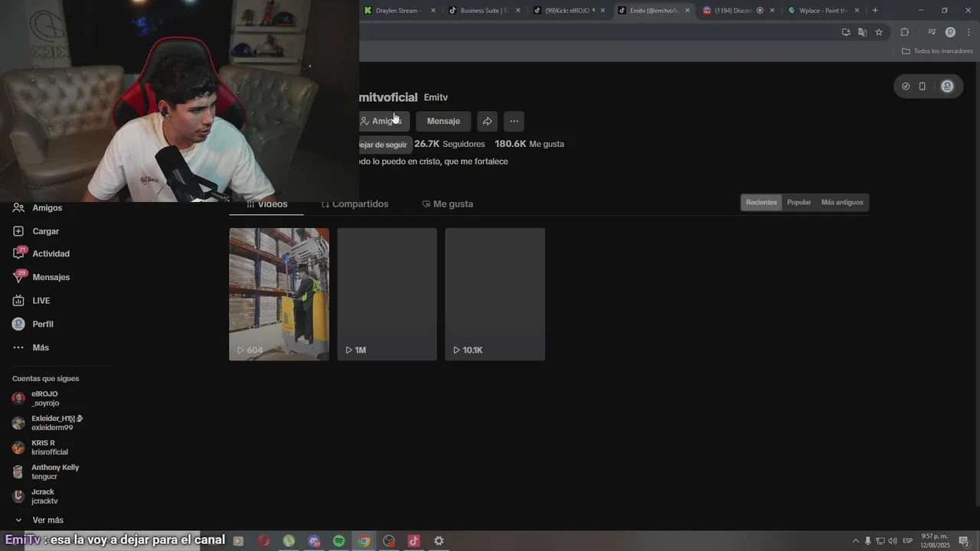Open Chrome media control icon

pyautogui.click(x=932, y=32)
